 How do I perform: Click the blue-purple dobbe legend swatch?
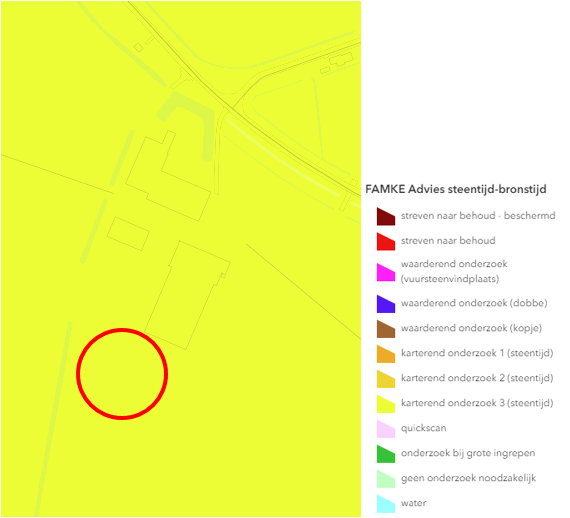[x=386, y=304]
